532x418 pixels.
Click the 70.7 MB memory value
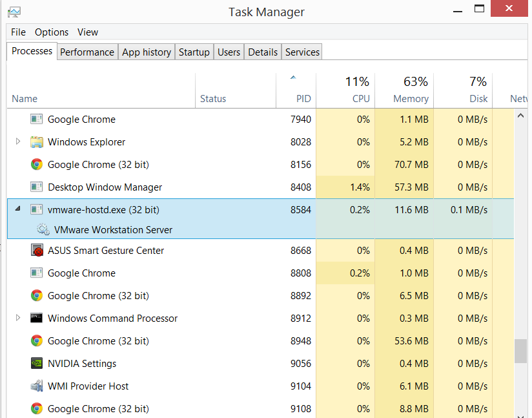coord(411,164)
